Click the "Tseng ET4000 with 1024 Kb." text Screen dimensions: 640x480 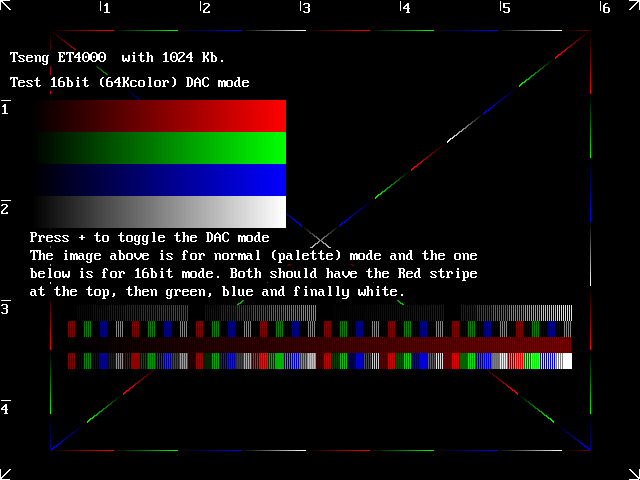(117, 58)
